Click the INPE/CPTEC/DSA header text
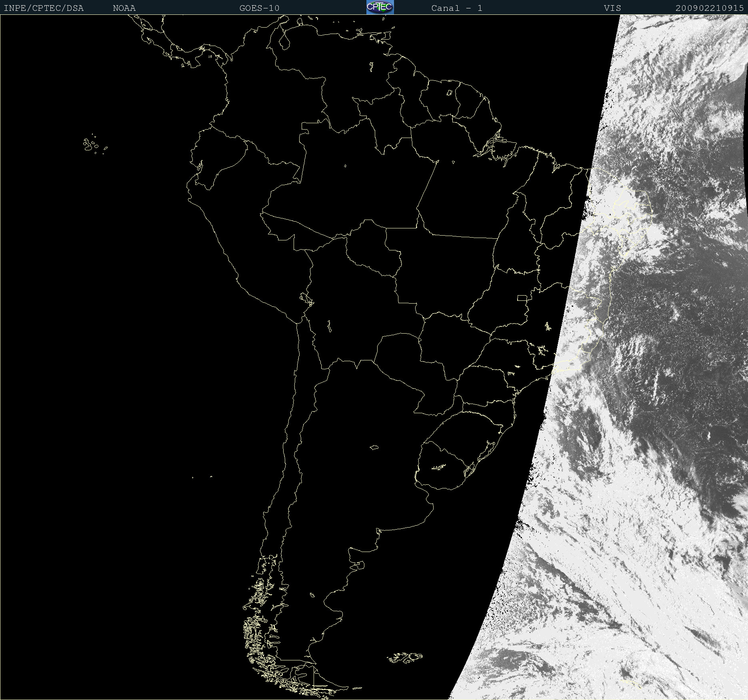This screenshot has height=700, width=748. 44,8
